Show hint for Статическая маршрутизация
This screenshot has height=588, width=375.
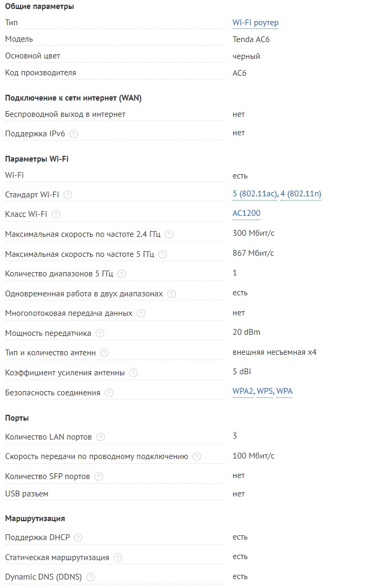pos(118,557)
